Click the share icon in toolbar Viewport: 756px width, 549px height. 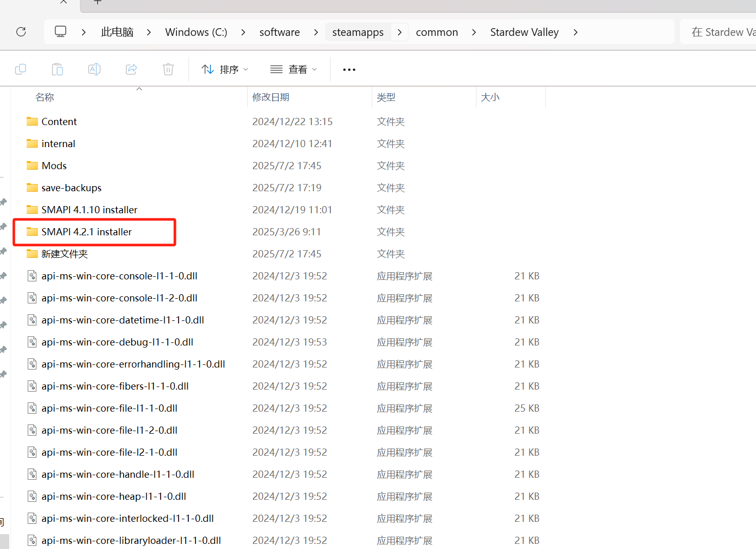pyautogui.click(x=131, y=69)
